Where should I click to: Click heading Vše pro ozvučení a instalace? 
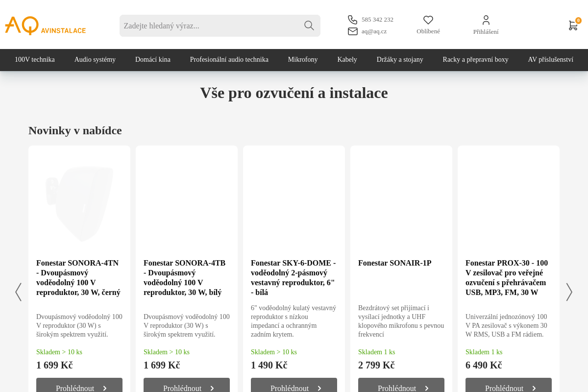click(x=294, y=93)
